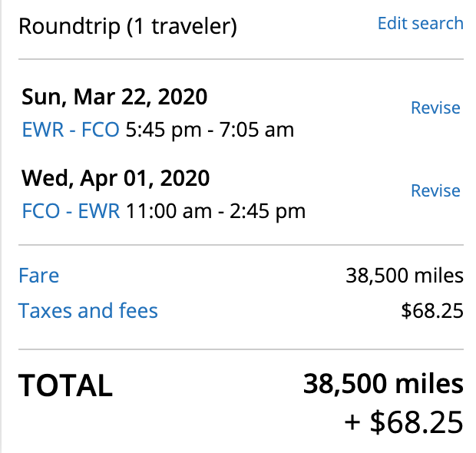Click the + $68.25 total amount
This screenshot has width=476, height=453.
pos(405,422)
